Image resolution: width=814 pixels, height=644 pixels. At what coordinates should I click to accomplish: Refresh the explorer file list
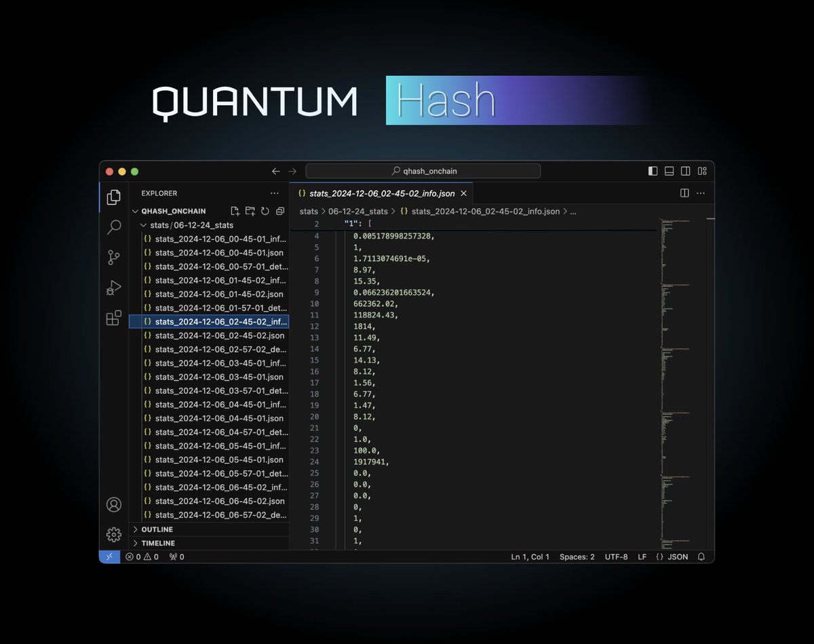pos(265,211)
